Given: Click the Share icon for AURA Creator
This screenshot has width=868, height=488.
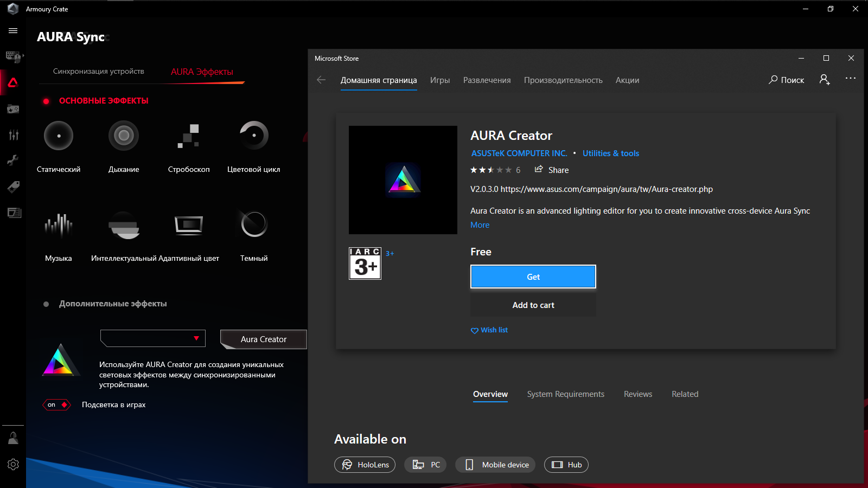Looking at the screenshot, I should point(539,170).
